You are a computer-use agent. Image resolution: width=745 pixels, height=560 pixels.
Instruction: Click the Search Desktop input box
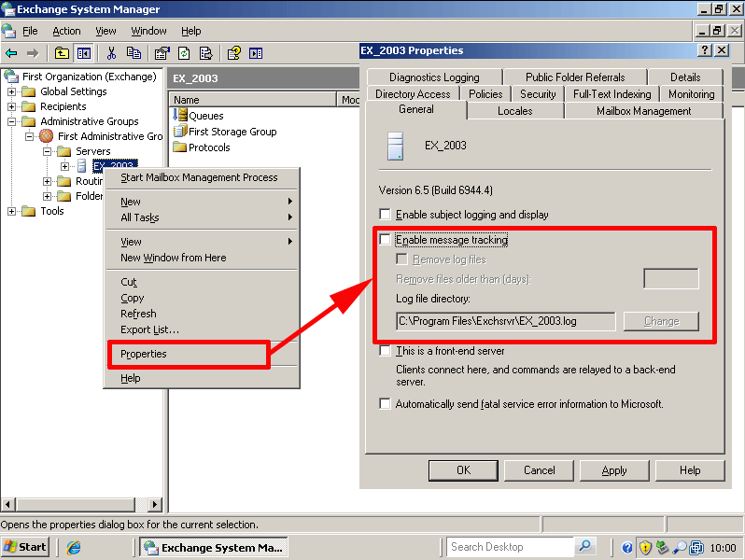(511, 547)
